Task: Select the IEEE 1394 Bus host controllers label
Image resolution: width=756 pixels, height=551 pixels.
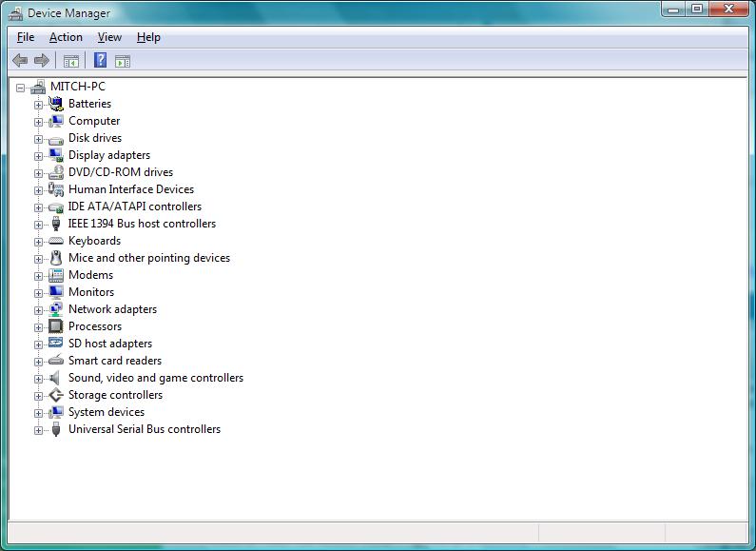Action: click(142, 224)
